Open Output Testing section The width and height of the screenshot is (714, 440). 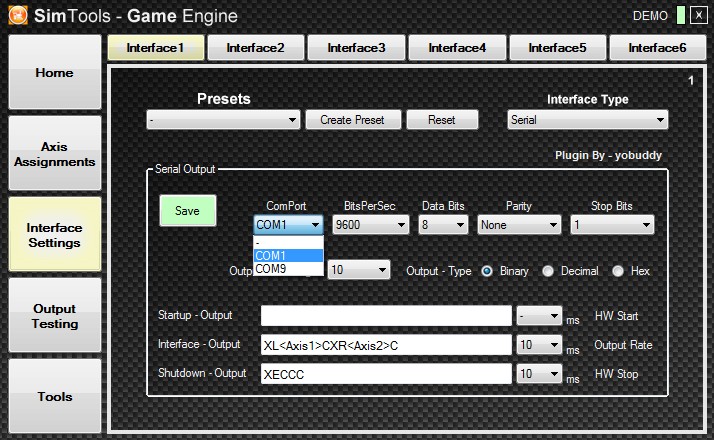[x=55, y=316]
